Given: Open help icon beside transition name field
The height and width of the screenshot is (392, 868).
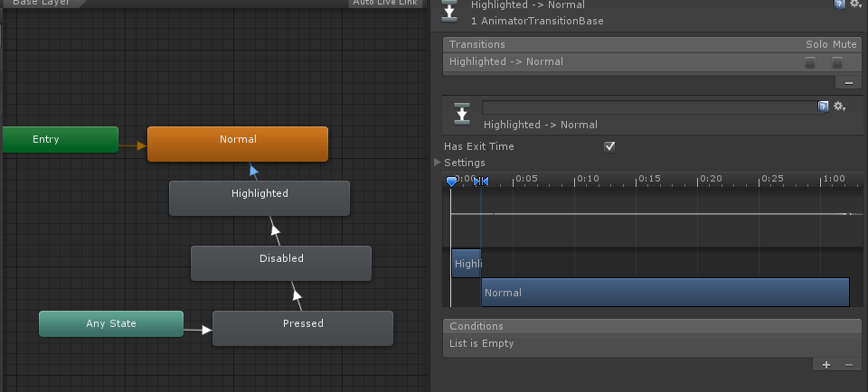Looking at the screenshot, I should 823,107.
